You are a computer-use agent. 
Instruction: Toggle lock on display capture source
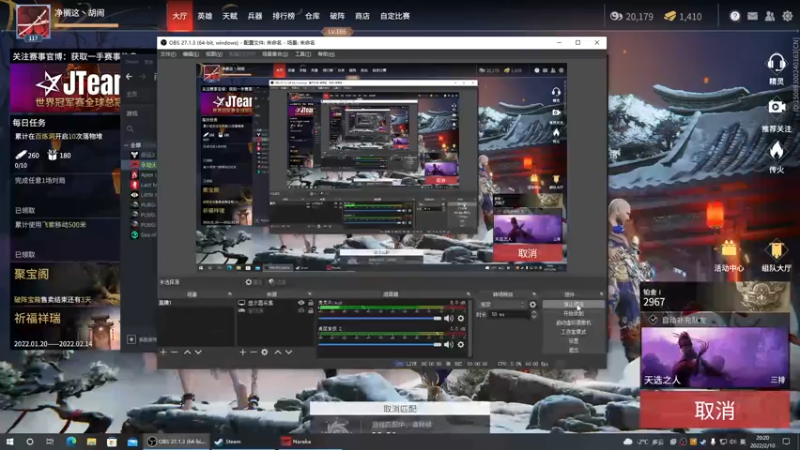(310, 303)
